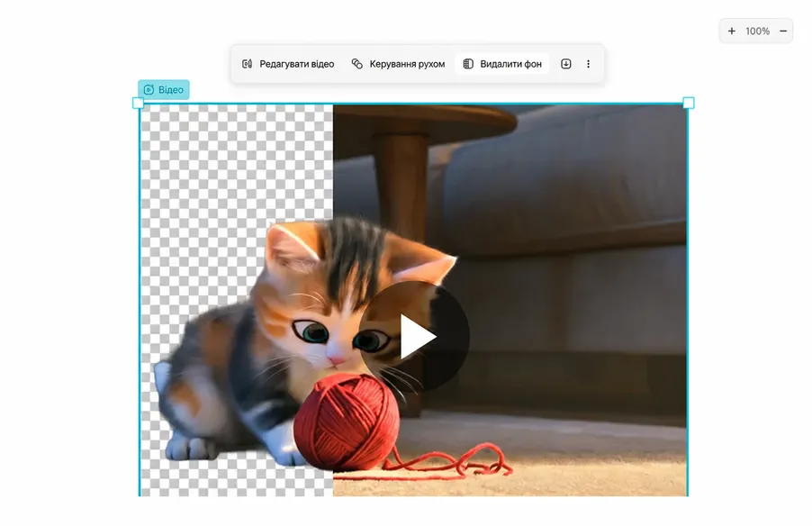Click the 100% zoom level indicator
812x526 pixels.
[758, 32]
